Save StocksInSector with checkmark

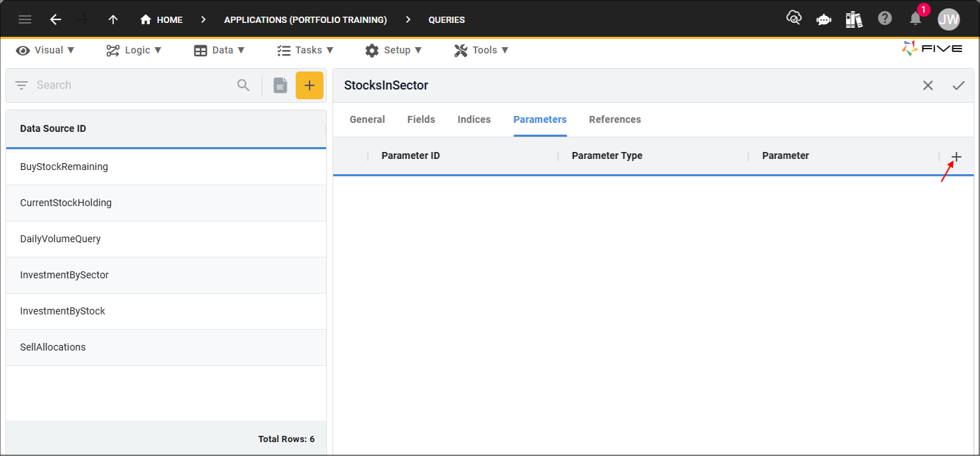958,85
